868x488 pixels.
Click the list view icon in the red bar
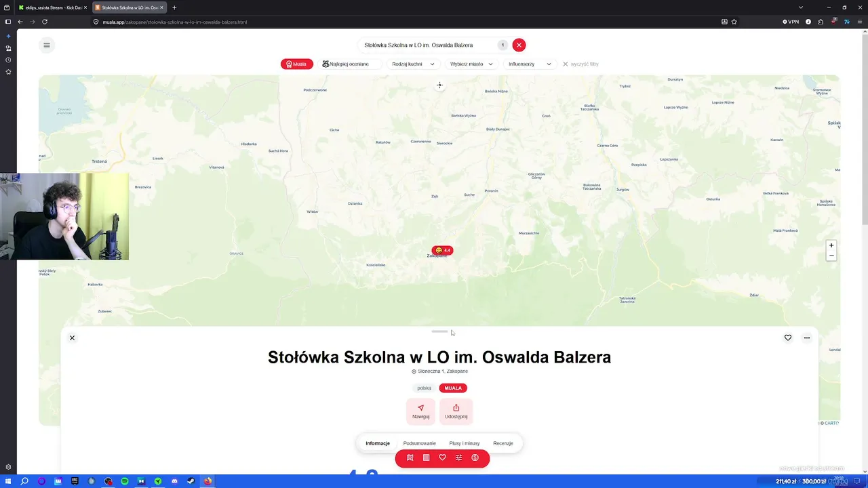[x=427, y=457]
